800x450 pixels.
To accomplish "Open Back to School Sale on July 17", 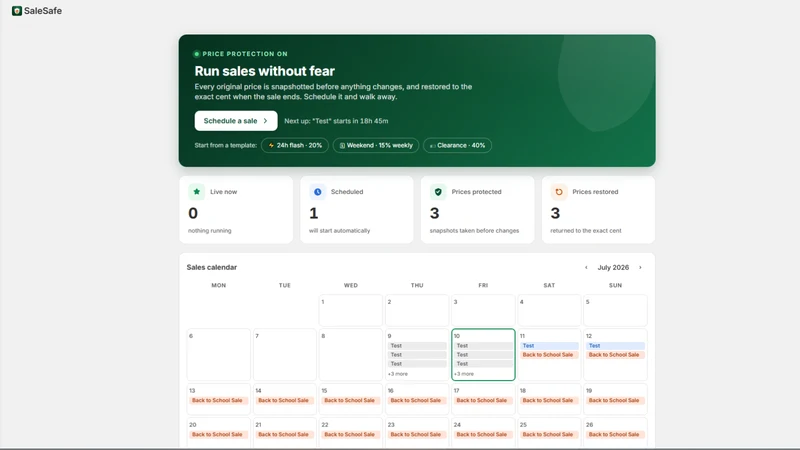I will click(x=483, y=401).
